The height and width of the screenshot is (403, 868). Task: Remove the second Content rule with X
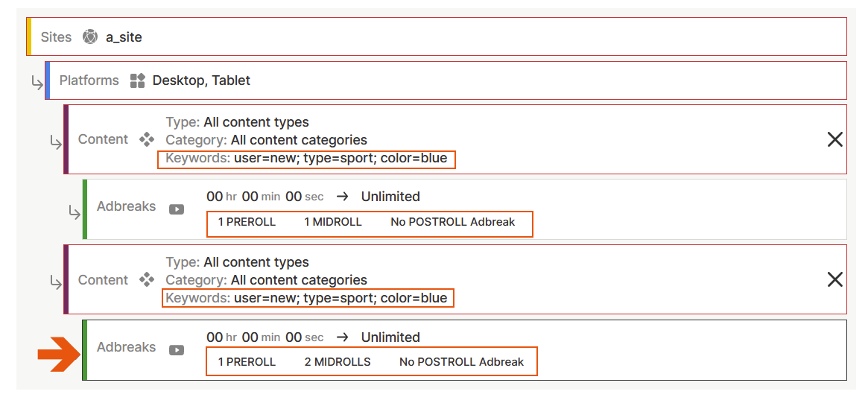pyautogui.click(x=835, y=279)
